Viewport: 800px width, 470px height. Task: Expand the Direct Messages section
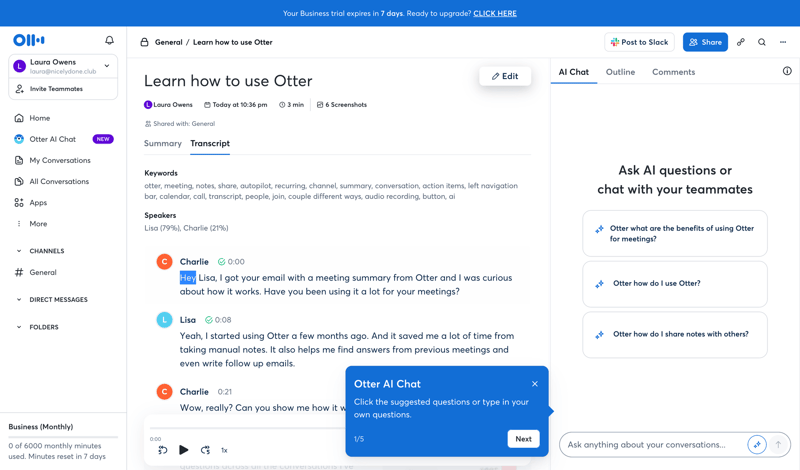19,300
